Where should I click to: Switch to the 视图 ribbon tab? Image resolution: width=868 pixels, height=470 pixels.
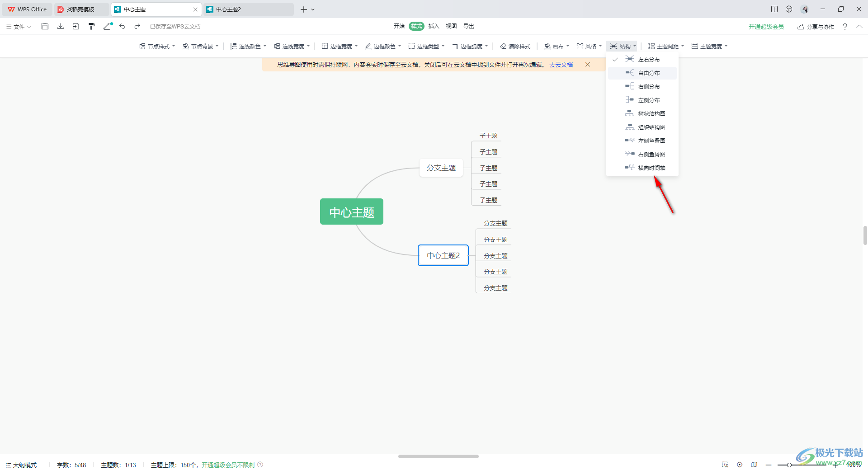click(x=451, y=26)
